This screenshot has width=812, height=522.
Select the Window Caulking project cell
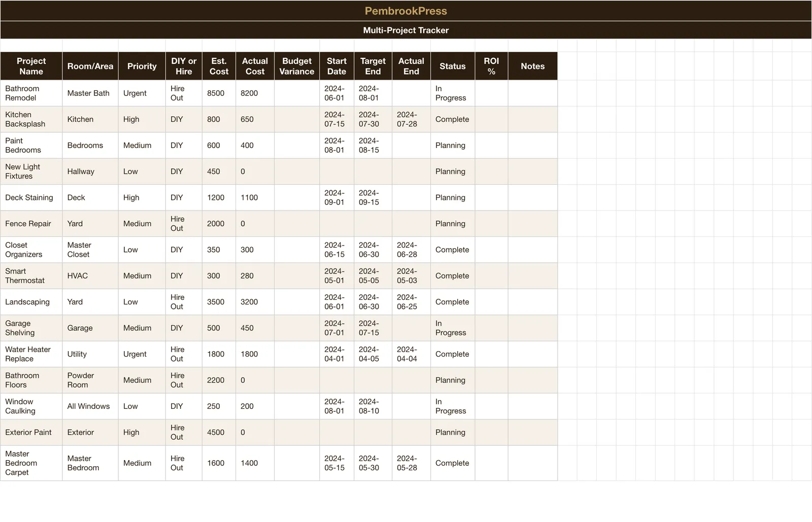point(31,406)
